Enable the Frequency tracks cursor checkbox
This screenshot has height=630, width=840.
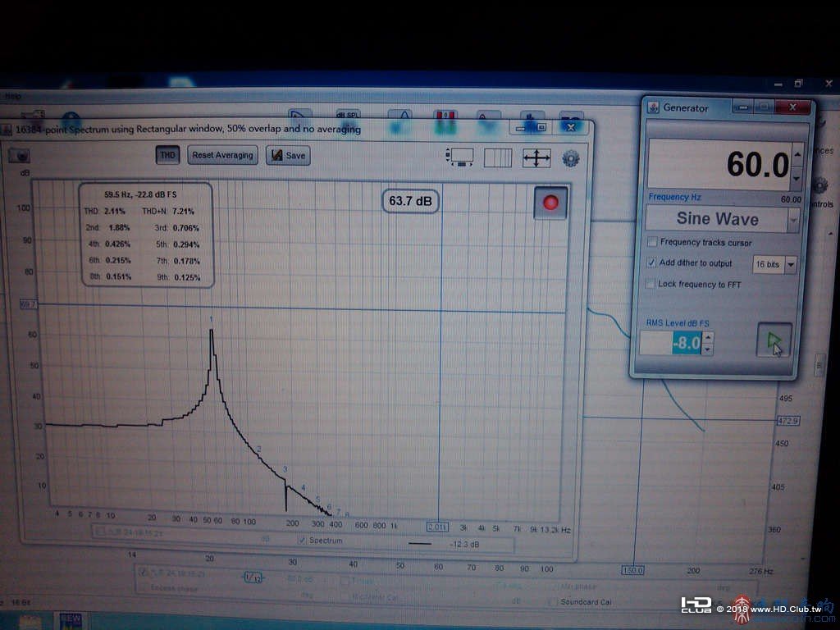click(x=652, y=242)
